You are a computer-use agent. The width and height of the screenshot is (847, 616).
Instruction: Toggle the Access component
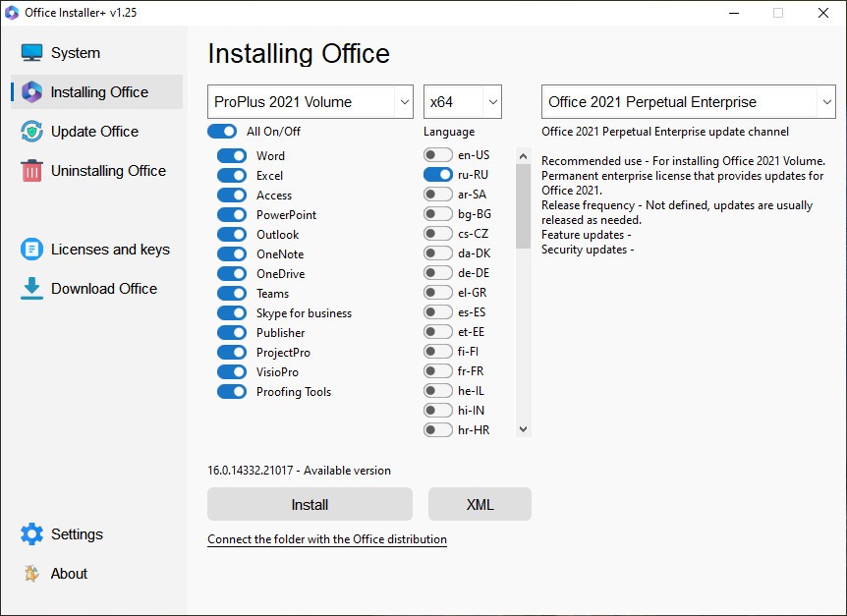[x=232, y=196]
